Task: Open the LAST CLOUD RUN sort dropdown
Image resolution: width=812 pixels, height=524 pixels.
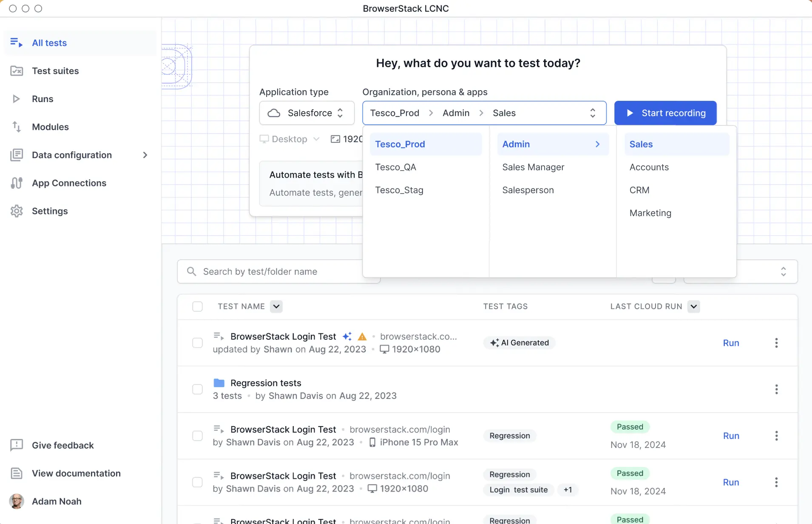Action: 694,307
